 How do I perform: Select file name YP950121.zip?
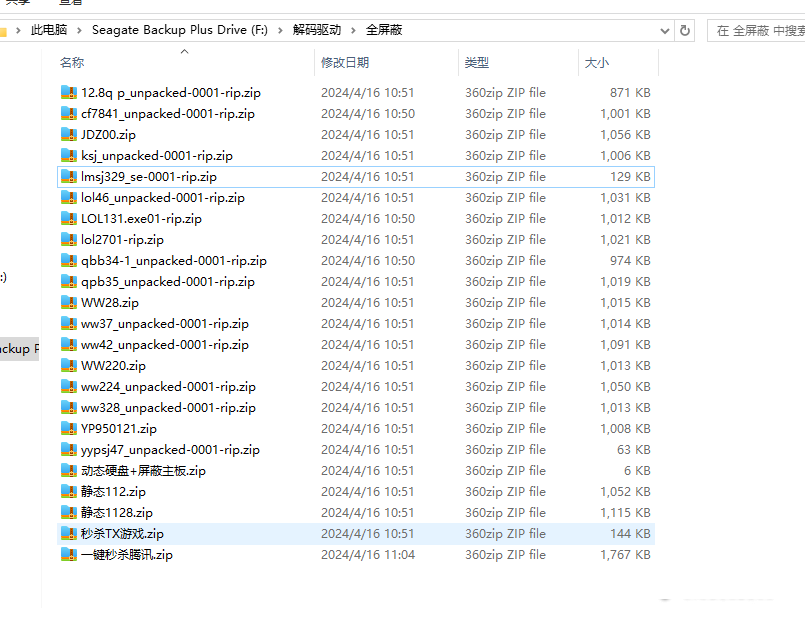coord(119,429)
